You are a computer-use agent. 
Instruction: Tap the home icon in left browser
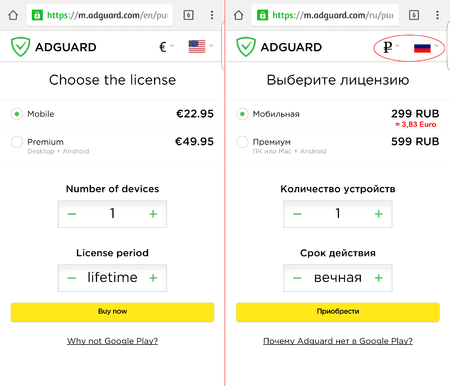[13, 15]
